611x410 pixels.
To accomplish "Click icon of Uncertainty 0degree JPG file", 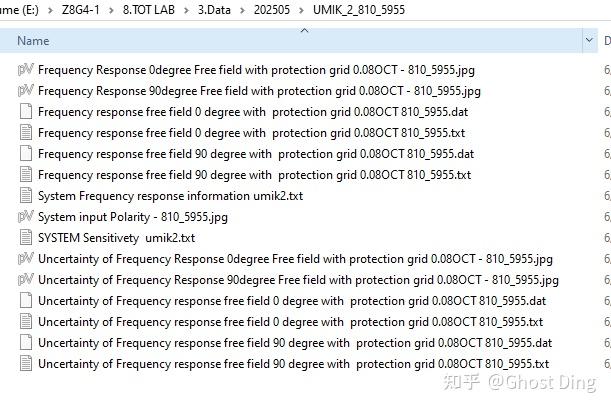I will point(26,259).
